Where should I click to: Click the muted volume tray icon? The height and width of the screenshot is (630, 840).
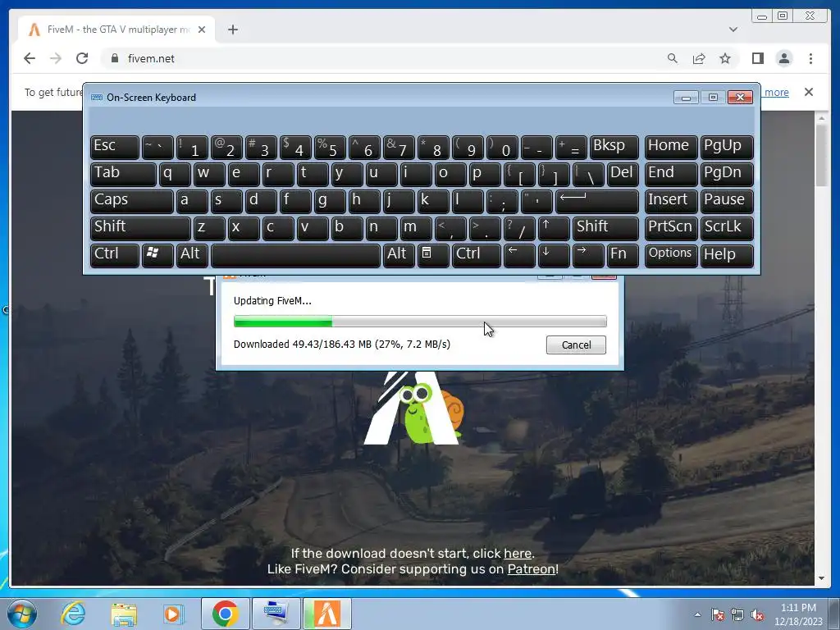click(x=757, y=615)
